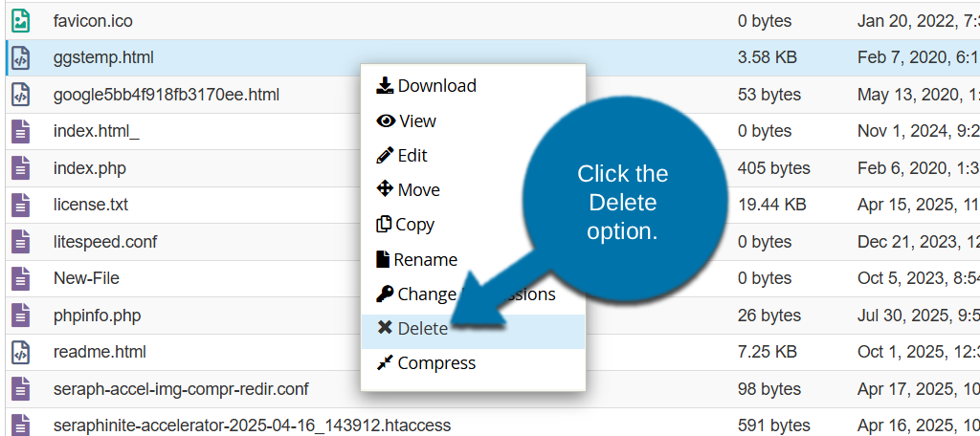Open Change Permissions from context menu

tap(421, 294)
